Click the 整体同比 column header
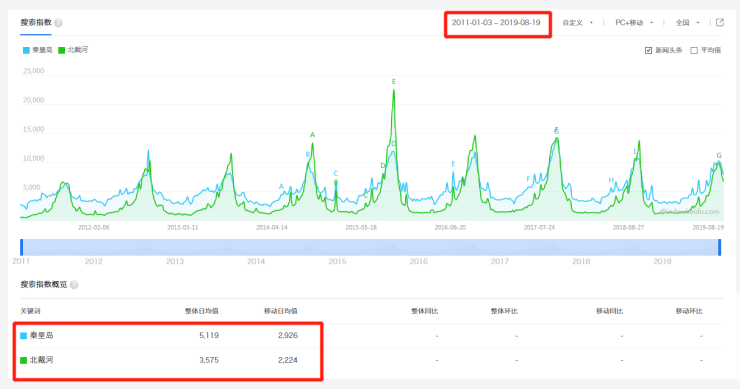 (x=425, y=311)
